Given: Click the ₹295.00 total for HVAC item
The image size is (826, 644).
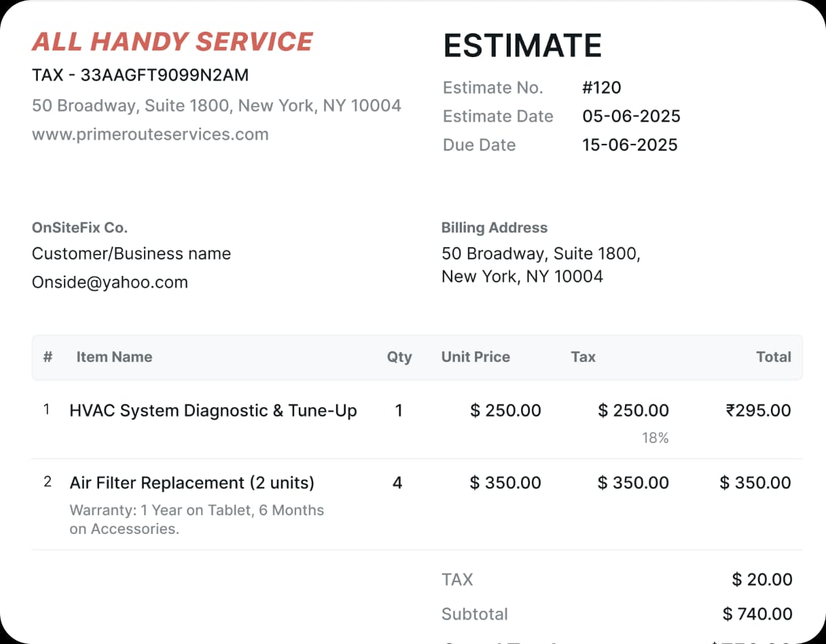Looking at the screenshot, I should 759,411.
